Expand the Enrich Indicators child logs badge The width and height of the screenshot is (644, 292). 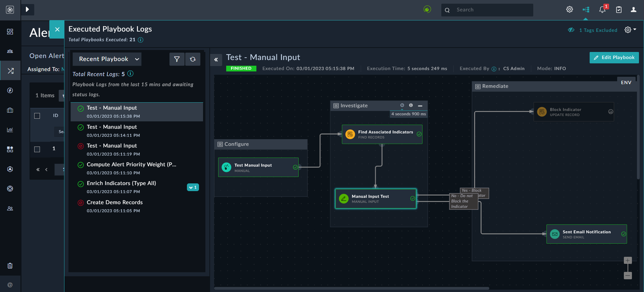(193, 187)
